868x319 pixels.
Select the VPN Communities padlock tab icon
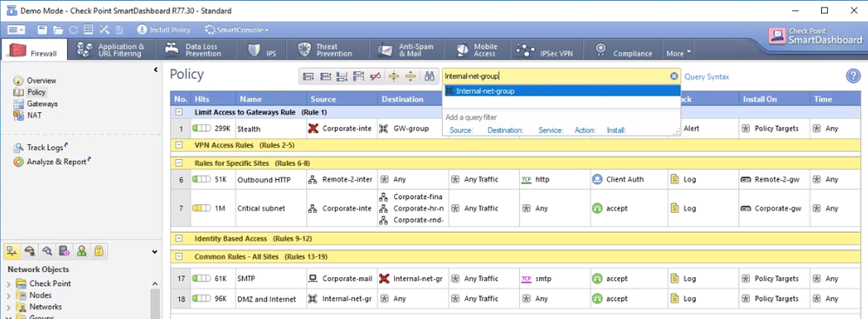[98, 251]
